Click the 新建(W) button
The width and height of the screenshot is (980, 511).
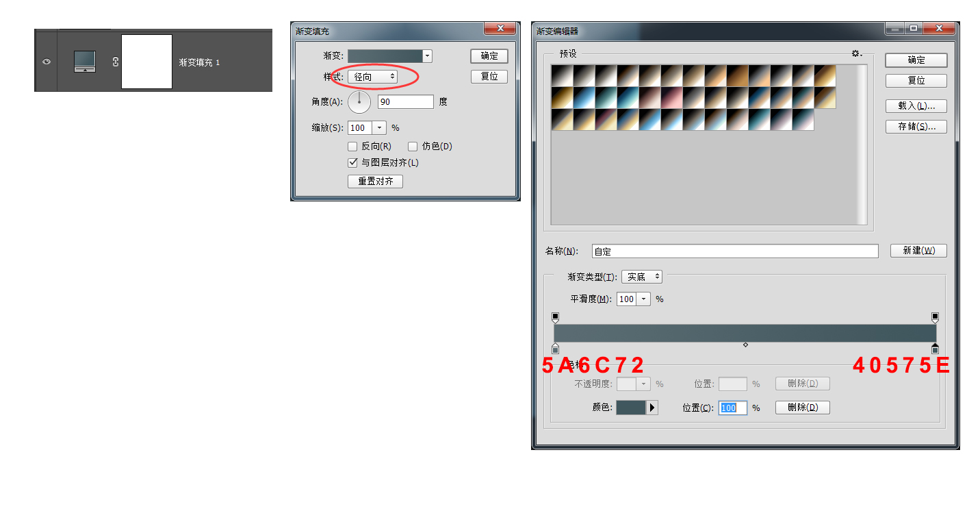point(918,251)
